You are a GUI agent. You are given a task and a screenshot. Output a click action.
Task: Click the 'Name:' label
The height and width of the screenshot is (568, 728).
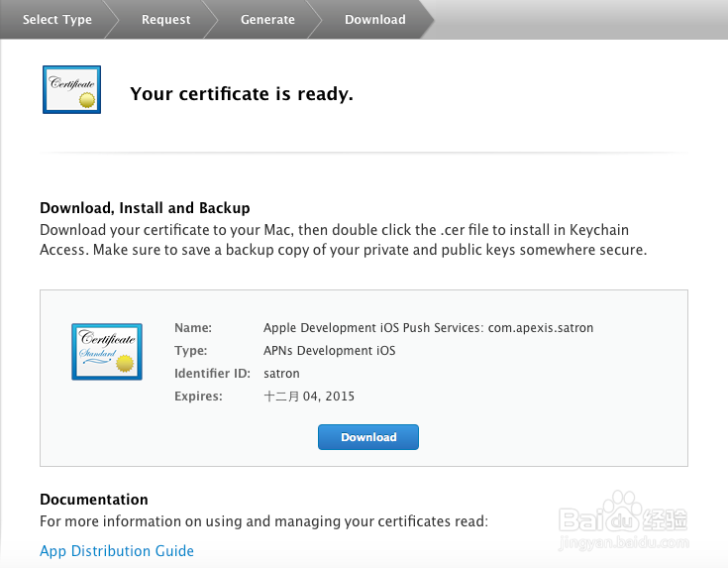pyautogui.click(x=193, y=328)
